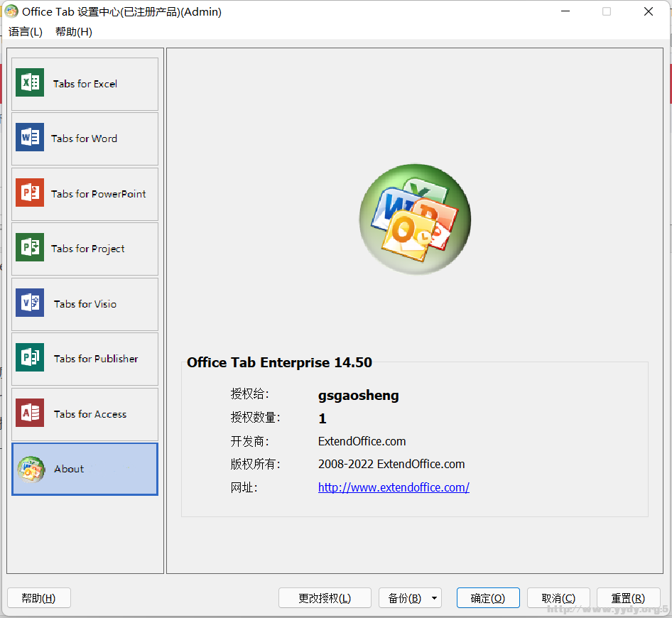Open Tabs for Access label
Screen dimensions: 672x618
[90, 414]
